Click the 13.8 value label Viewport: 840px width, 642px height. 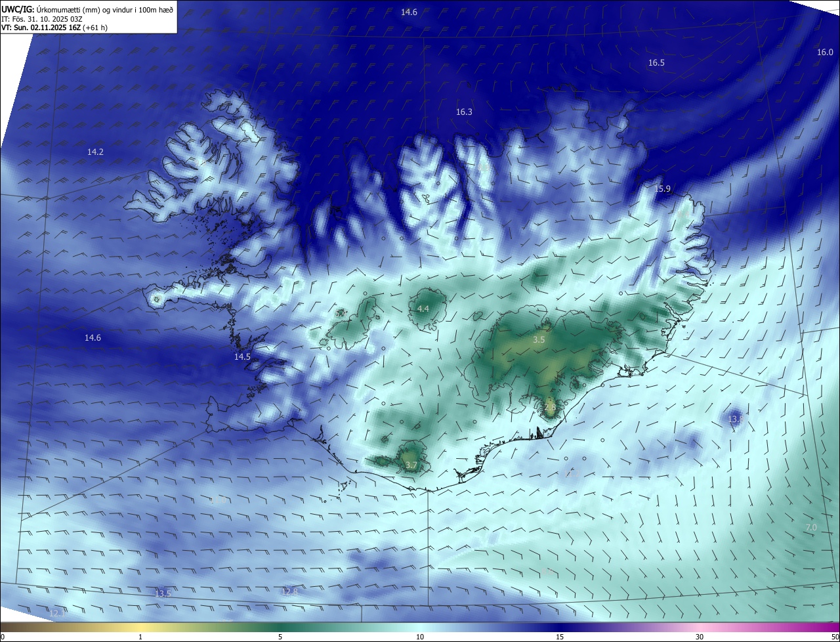click(735, 419)
